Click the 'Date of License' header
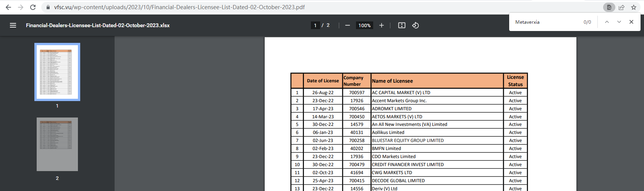Screen dimensions: 644x191 323,81
